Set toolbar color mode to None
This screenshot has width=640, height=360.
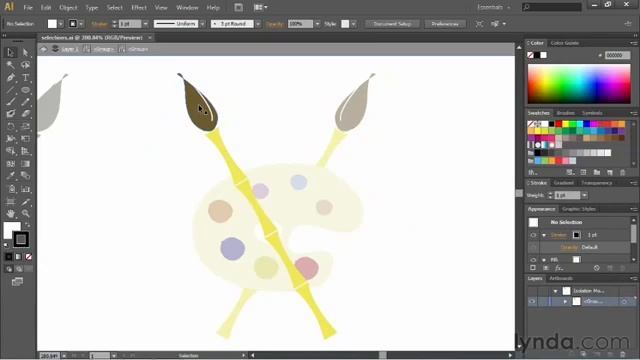(x=29, y=257)
